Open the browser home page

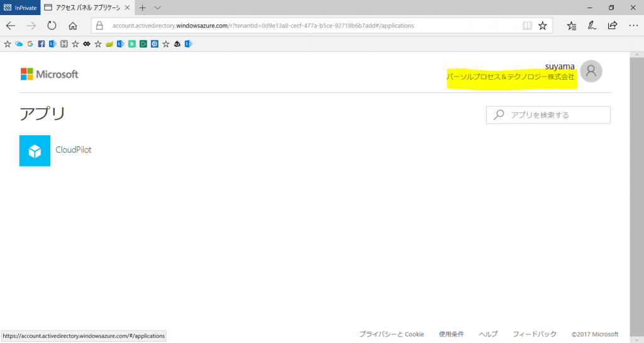point(73,25)
